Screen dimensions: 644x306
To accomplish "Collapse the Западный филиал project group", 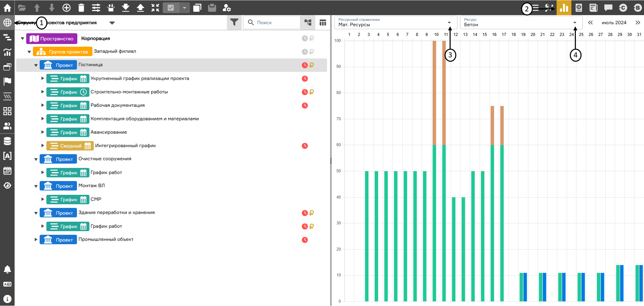I will point(29,52).
